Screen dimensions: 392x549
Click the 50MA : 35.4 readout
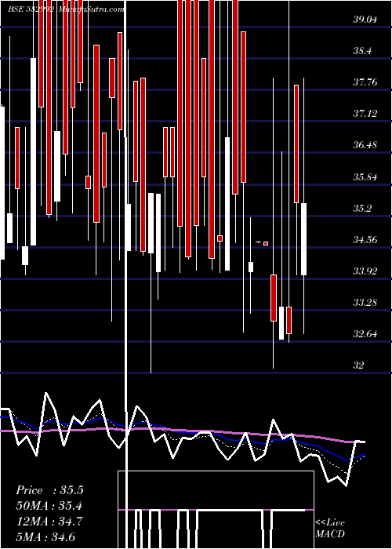click(49, 506)
